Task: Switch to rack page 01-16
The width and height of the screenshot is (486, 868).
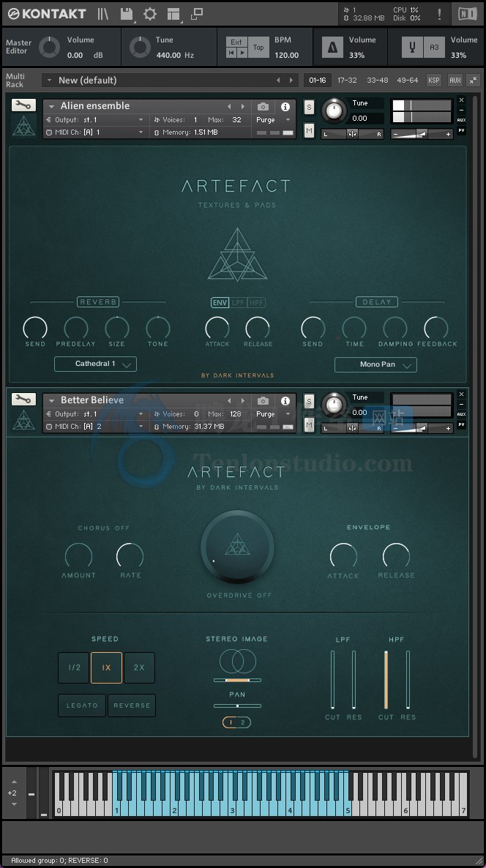Action: [317, 81]
